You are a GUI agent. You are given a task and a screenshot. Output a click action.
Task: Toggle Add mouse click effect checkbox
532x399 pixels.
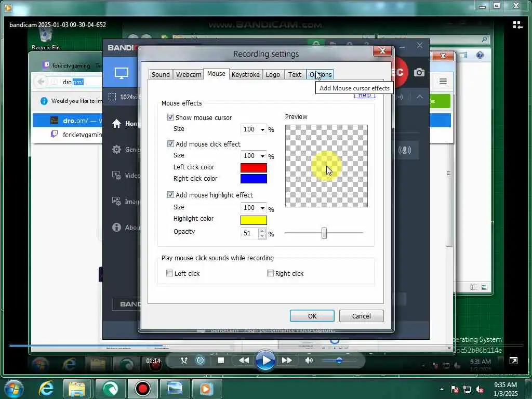(x=170, y=144)
